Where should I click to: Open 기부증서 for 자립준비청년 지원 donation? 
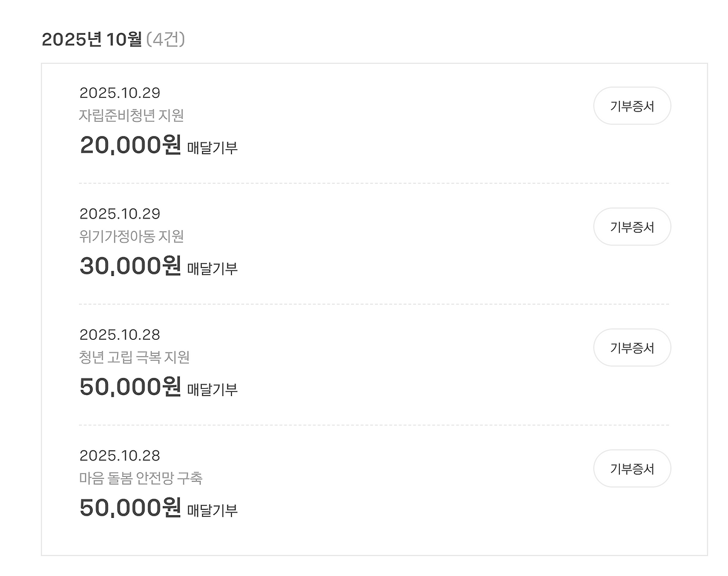(632, 106)
